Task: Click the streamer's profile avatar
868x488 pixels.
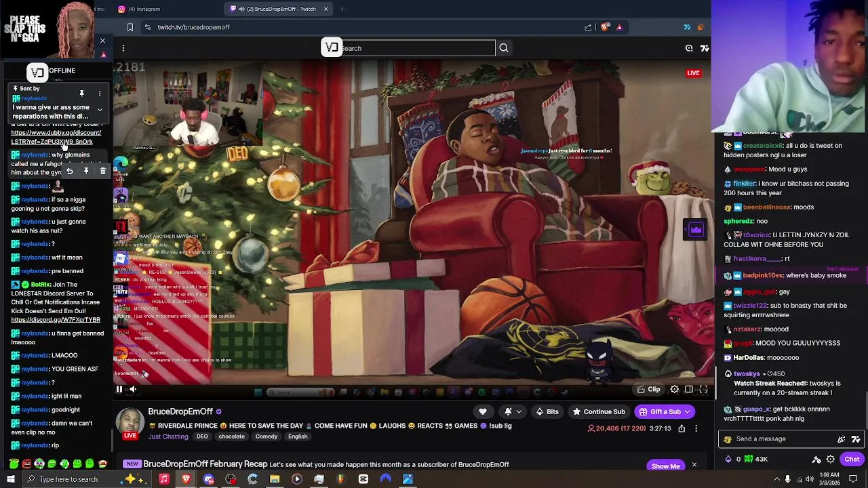Action: [x=130, y=422]
